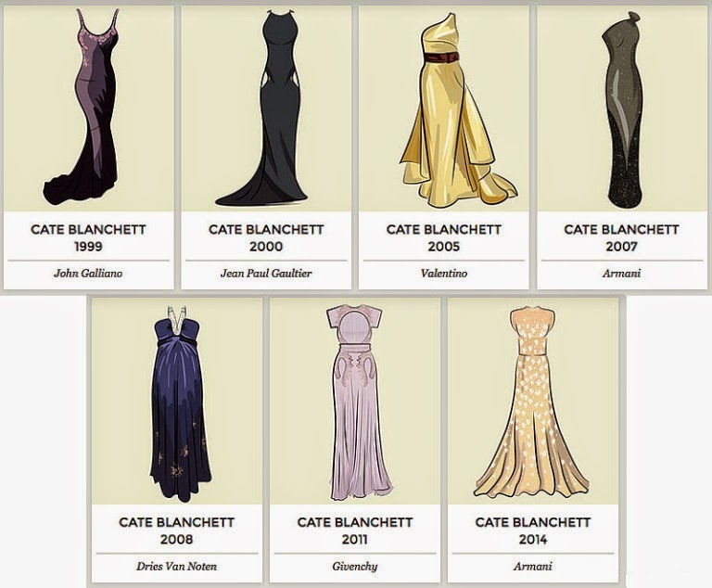Click the 'John Galliano' designer label
Screen dimensions: 712x588
point(88,273)
